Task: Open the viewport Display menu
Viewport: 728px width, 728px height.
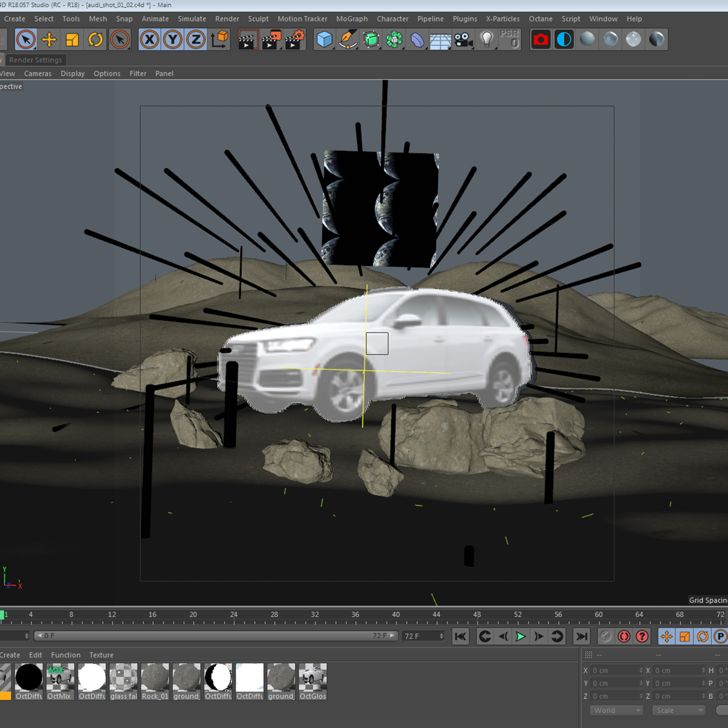Action: pos(73,74)
